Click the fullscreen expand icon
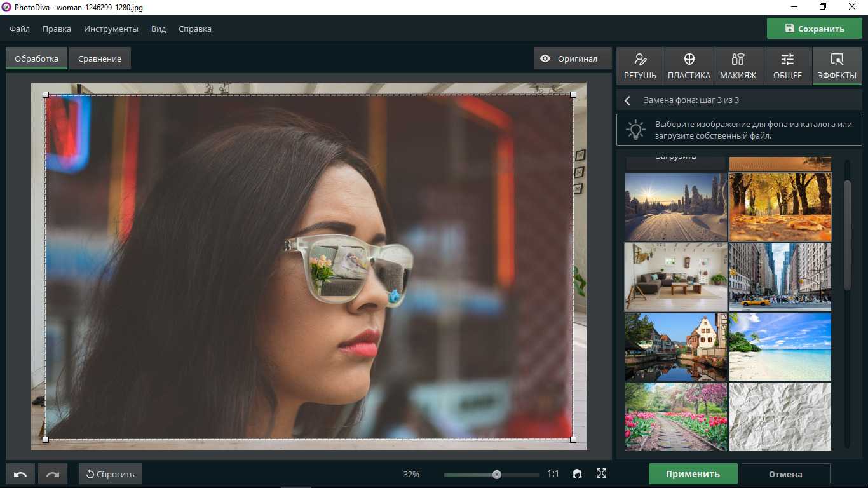This screenshot has height=488, width=868. pyautogui.click(x=601, y=473)
